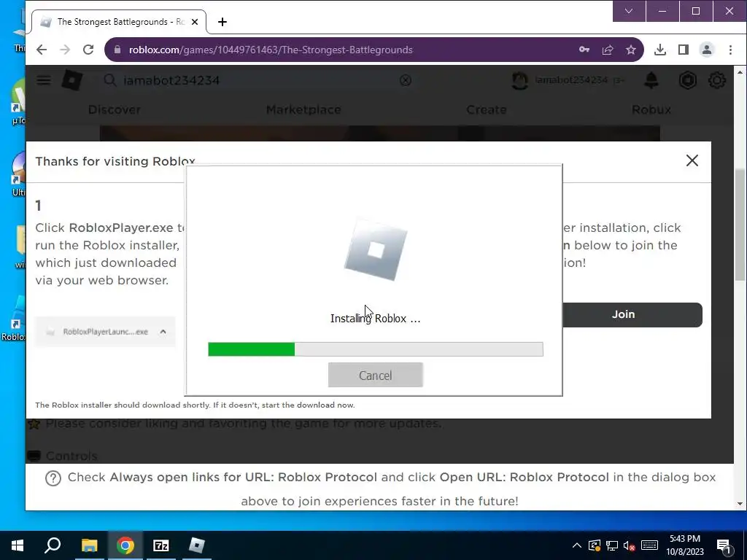This screenshot has height=560, width=747.
Task: Open Windows taskbar search
Action: [53, 545]
